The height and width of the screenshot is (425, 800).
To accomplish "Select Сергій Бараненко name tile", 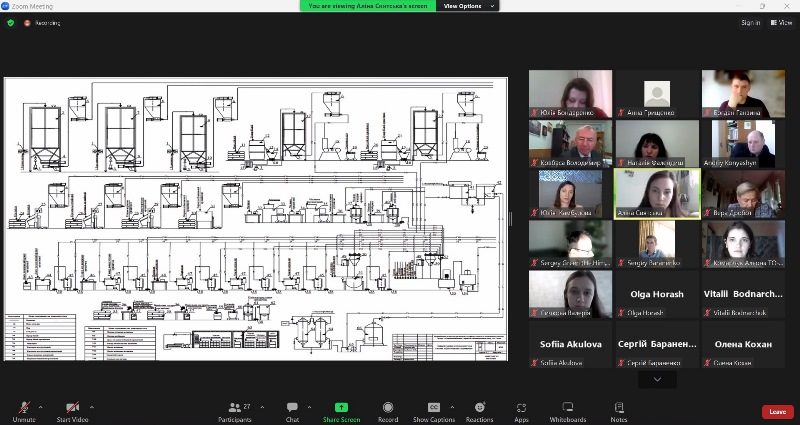I will pos(657,344).
